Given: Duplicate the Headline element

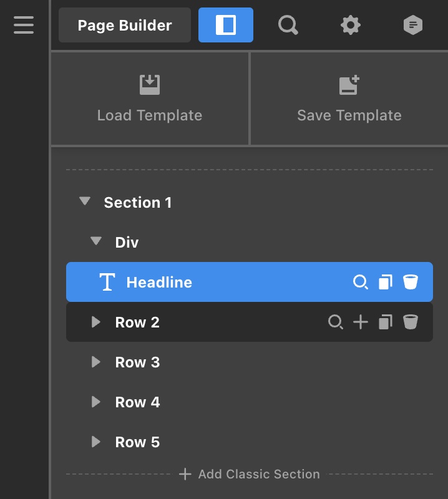Looking at the screenshot, I should 386,283.
